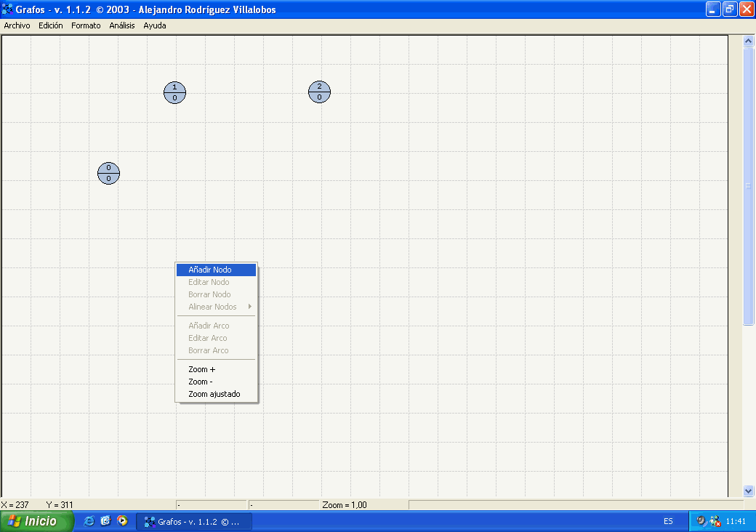The image size is (756, 532).
Task: Launch Internet Explorer from quick launch
Action: pyautogui.click(x=89, y=521)
